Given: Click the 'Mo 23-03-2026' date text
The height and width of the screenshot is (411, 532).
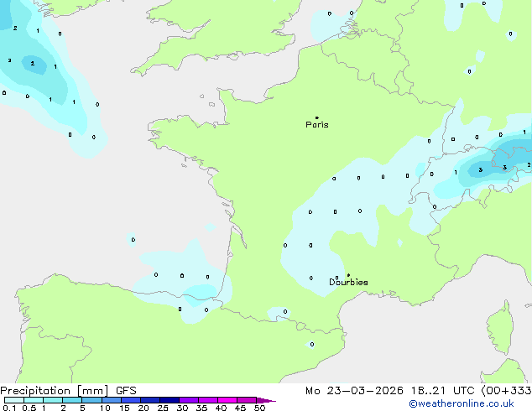Looking at the screenshot, I should pyautogui.click(x=354, y=391).
